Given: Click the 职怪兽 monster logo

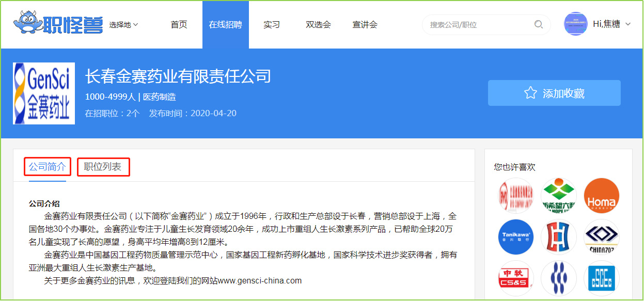Looking at the screenshot, I should [58, 23].
